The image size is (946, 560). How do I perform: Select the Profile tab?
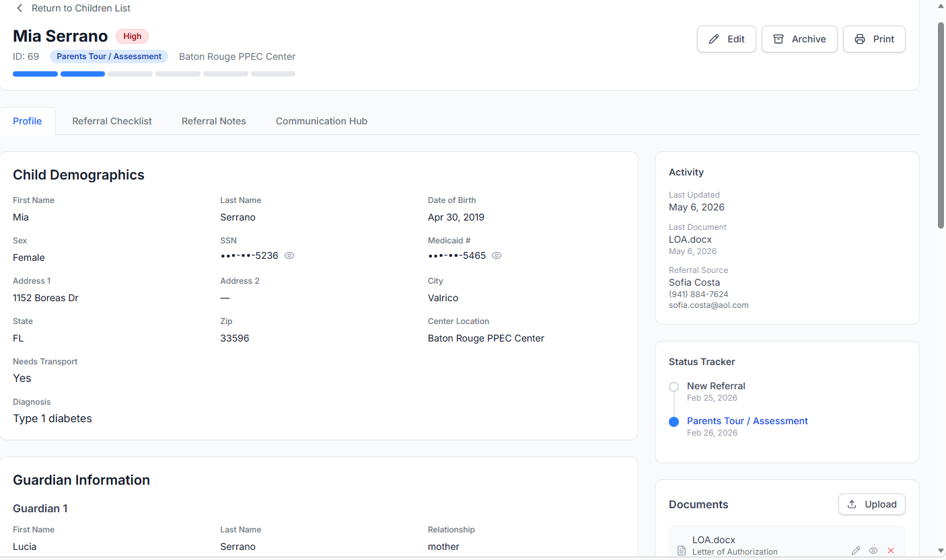[28, 121]
